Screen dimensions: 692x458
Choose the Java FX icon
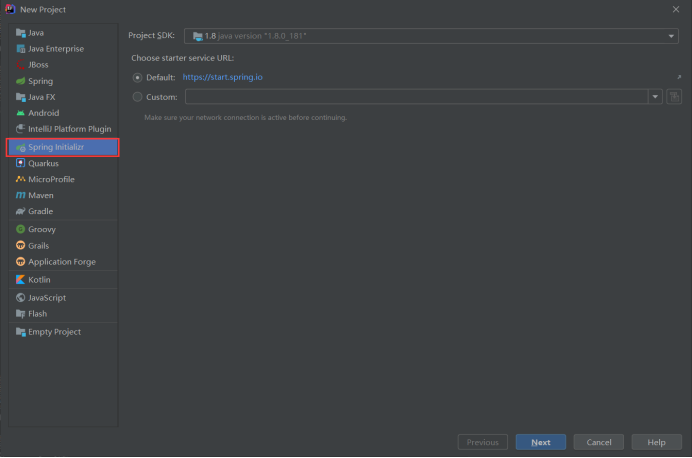[20, 97]
